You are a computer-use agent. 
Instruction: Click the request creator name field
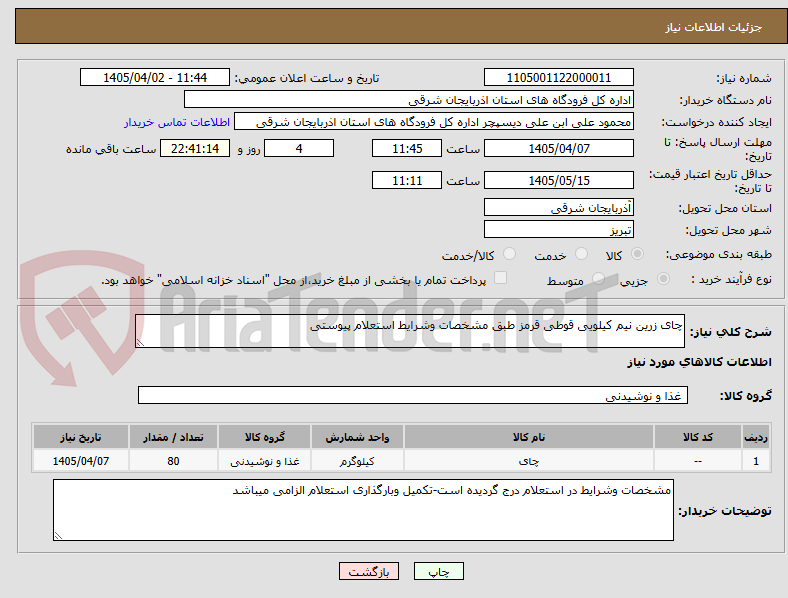click(434, 122)
